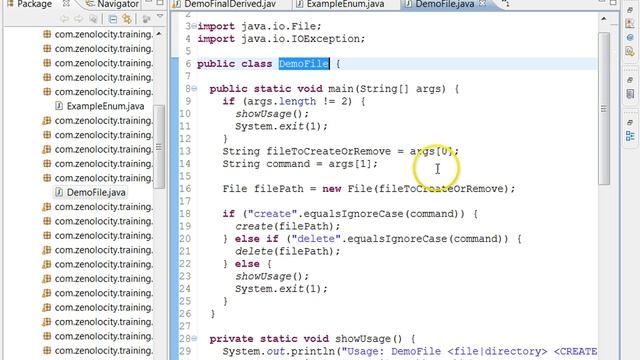Open the orange view icon below top restore button
This screenshot has width=640, height=360.
point(630,24)
